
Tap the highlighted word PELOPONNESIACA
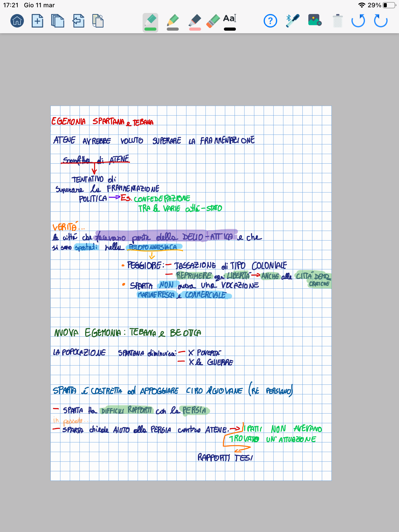click(153, 247)
